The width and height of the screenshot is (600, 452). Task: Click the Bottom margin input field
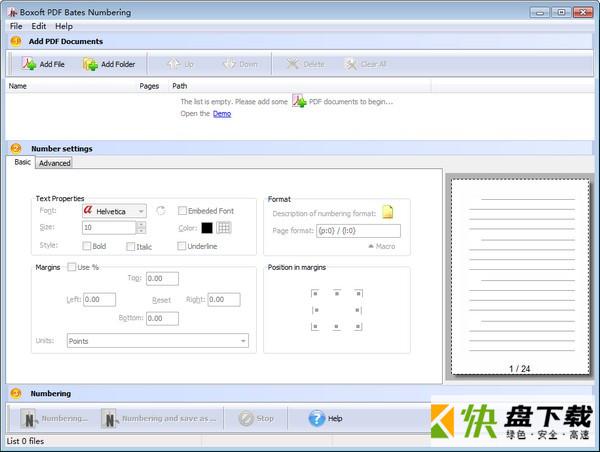(162, 318)
